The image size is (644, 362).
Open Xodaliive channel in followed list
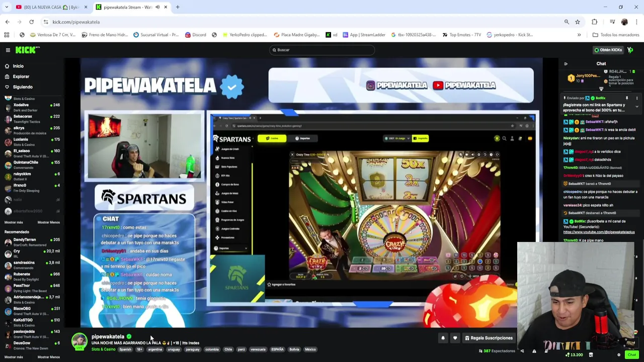[31, 107]
